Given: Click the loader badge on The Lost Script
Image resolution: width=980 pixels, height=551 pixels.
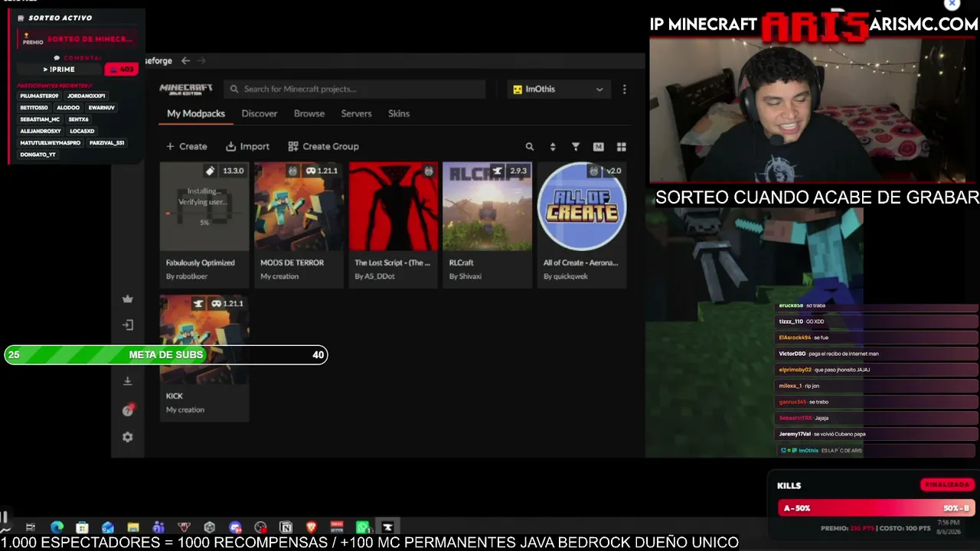Looking at the screenshot, I should [428, 171].
